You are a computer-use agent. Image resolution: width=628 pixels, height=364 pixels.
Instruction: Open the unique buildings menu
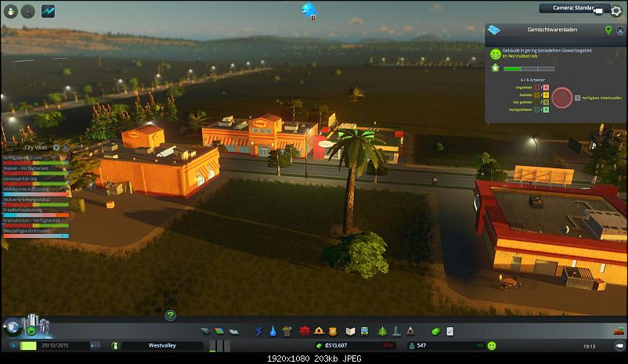tap(396, 331)
